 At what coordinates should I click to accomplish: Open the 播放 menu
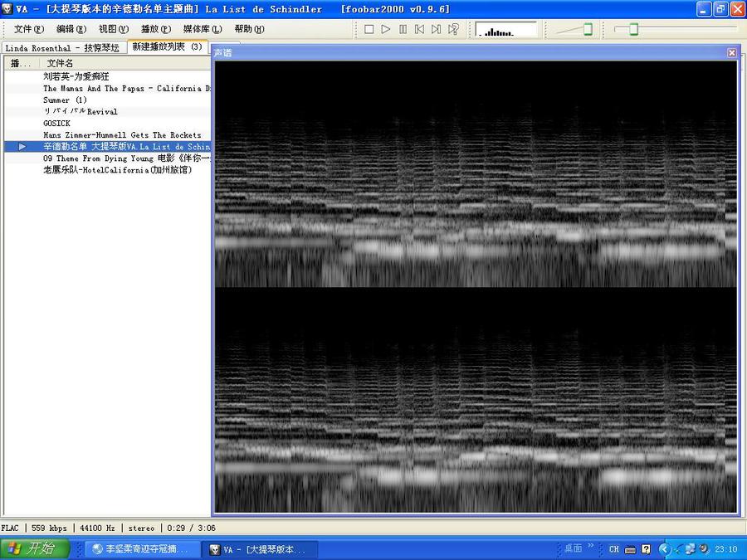click(x=156, y=29)
